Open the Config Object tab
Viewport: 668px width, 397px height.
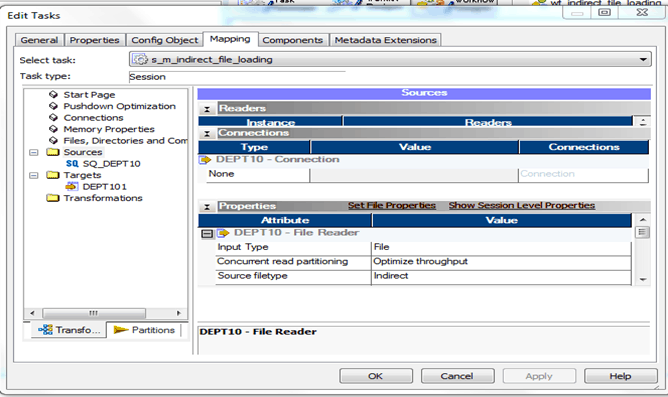(x=164, y=40)
